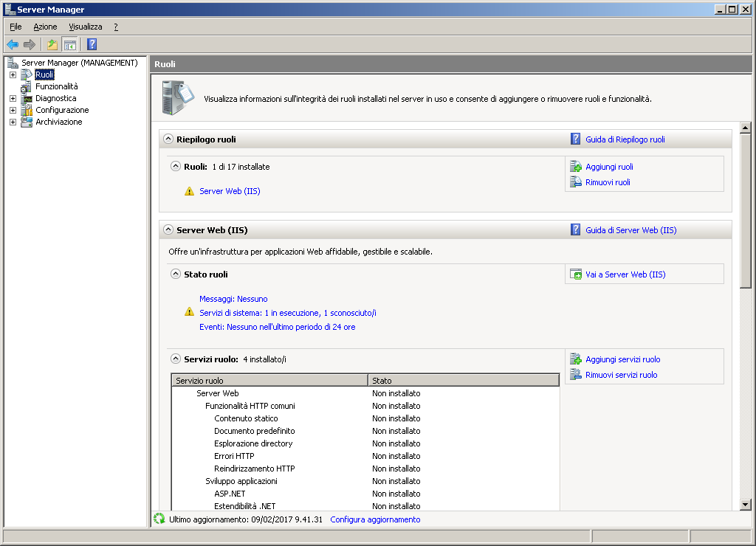Click the Guida di Server Web (IIS) help icon
The height and width of the screenshot is (546, 756).
point(576,230)
